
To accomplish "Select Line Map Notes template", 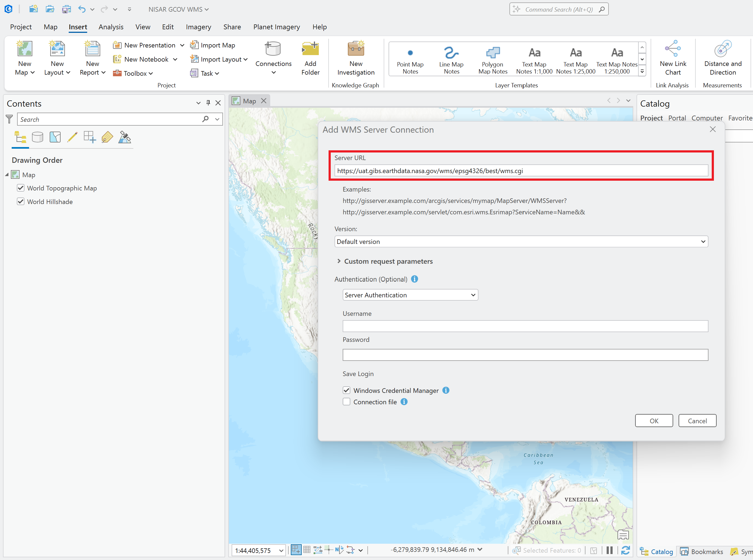I will click(452, 61).
